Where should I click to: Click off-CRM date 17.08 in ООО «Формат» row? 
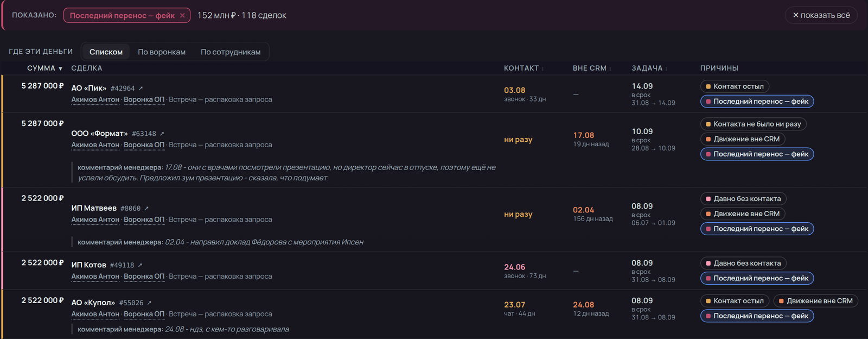[x=584, y=135]
